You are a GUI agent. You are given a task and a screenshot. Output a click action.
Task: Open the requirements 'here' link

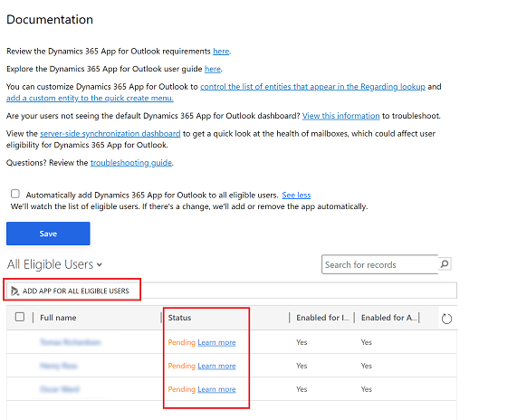coord(221,52)
